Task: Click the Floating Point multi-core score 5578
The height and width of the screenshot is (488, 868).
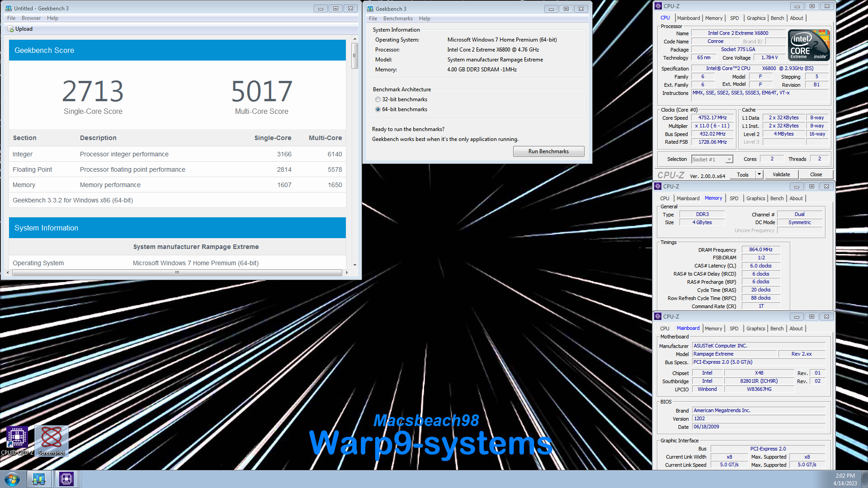Action: (x=335, y=169)
